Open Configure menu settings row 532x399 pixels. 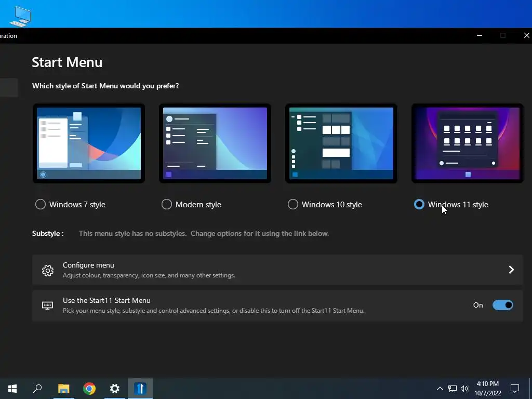(x=277, y=270)
